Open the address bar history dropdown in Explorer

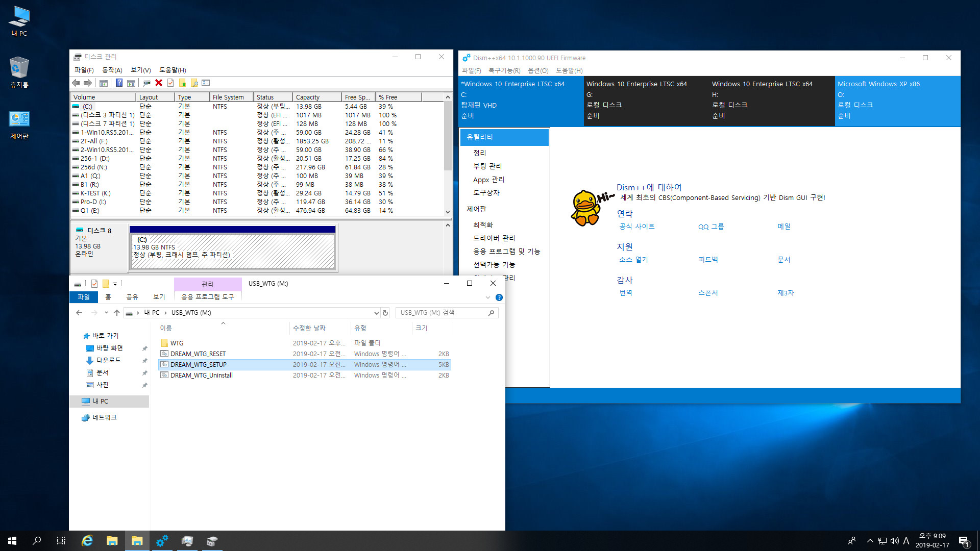[376, 313]
